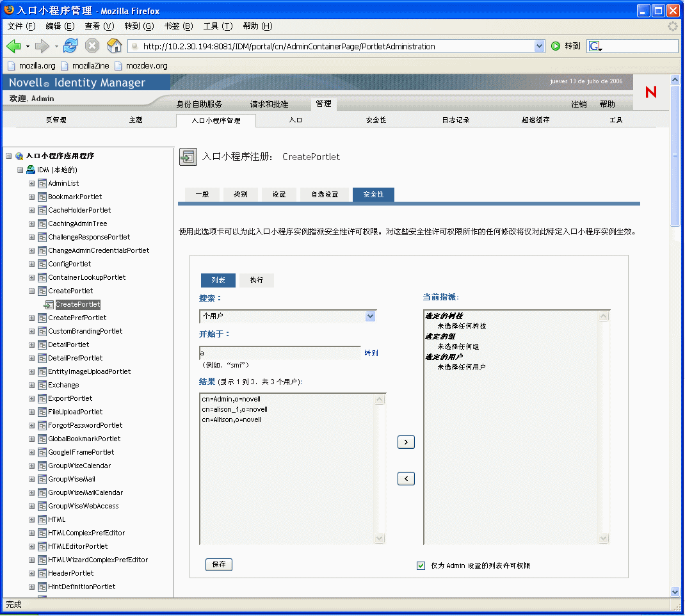Click the browser Back arrow
Viewport: 685px width, 616px height.
(x=13, y=46)
